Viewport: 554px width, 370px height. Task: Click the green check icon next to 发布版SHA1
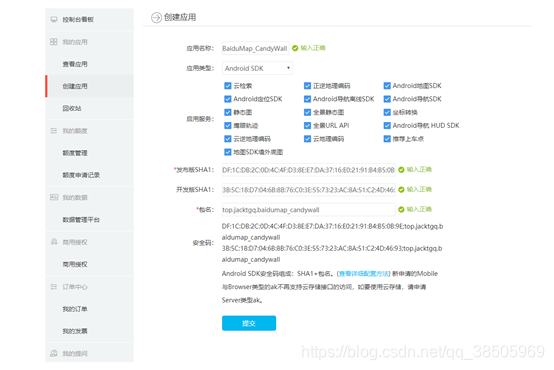tap(401, 170)
